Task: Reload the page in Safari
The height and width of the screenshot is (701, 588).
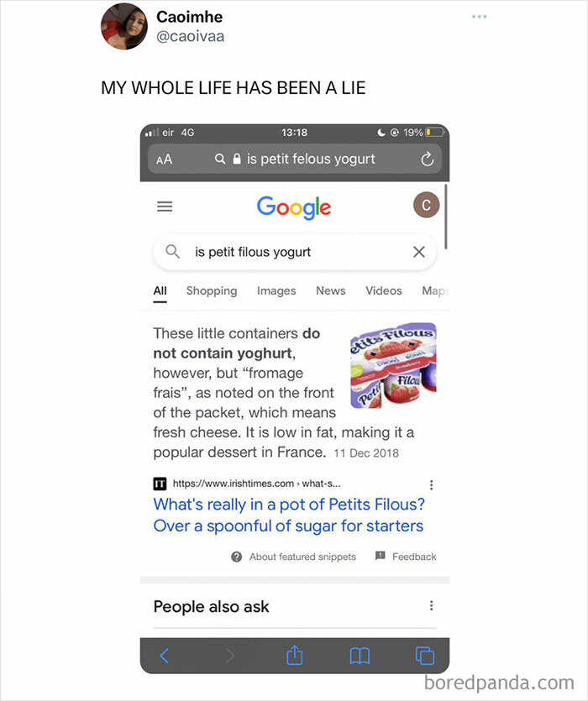Action: click(x=427, y=159)
